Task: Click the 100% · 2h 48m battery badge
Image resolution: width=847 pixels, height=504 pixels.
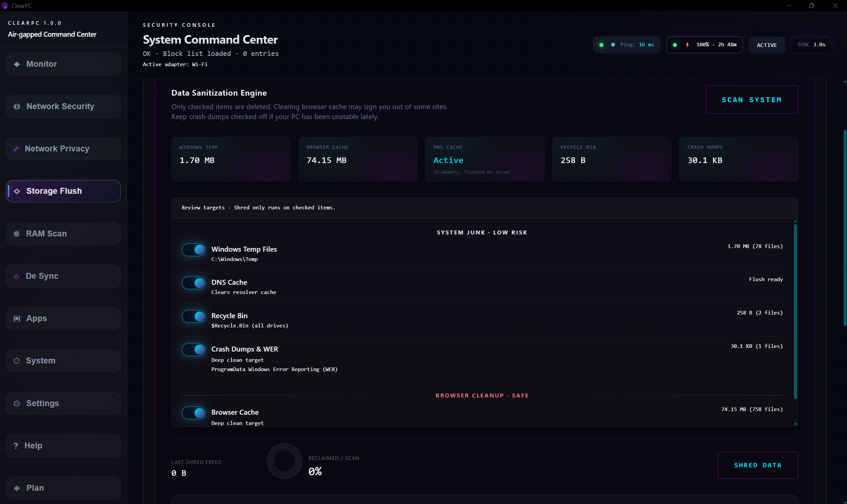Action: (x=704, y=45)
